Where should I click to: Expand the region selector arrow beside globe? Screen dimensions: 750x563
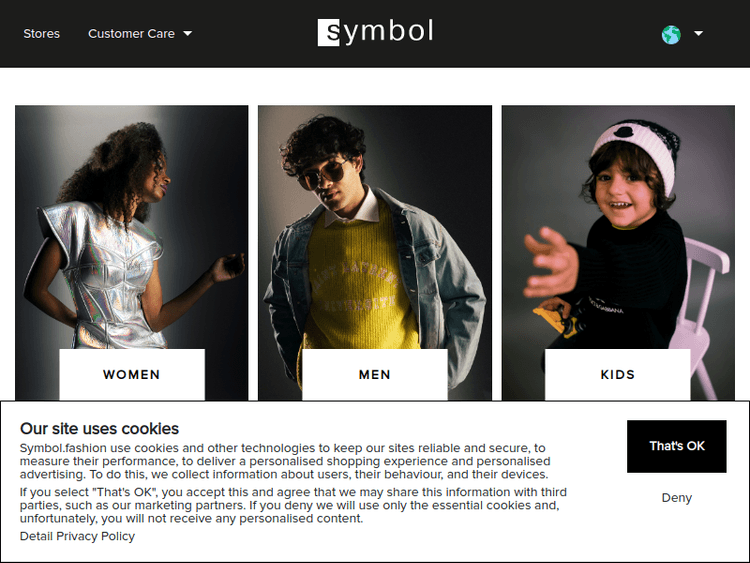tap(698, 33)
